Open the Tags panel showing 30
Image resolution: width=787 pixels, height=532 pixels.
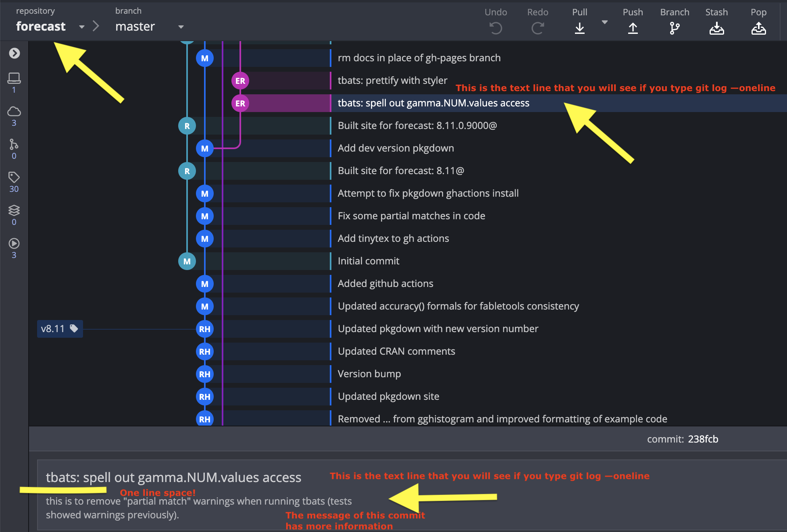pyautogui.click(x=14, y=178)
